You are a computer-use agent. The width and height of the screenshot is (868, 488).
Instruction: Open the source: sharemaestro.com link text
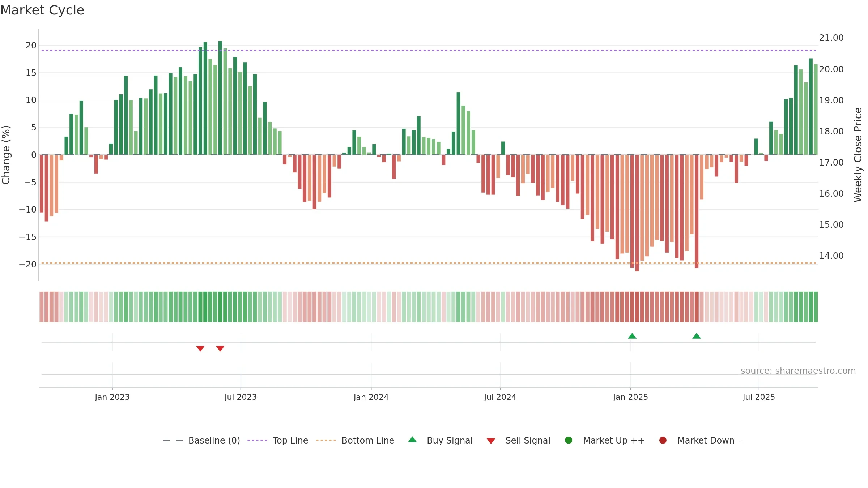coord(798,371)
